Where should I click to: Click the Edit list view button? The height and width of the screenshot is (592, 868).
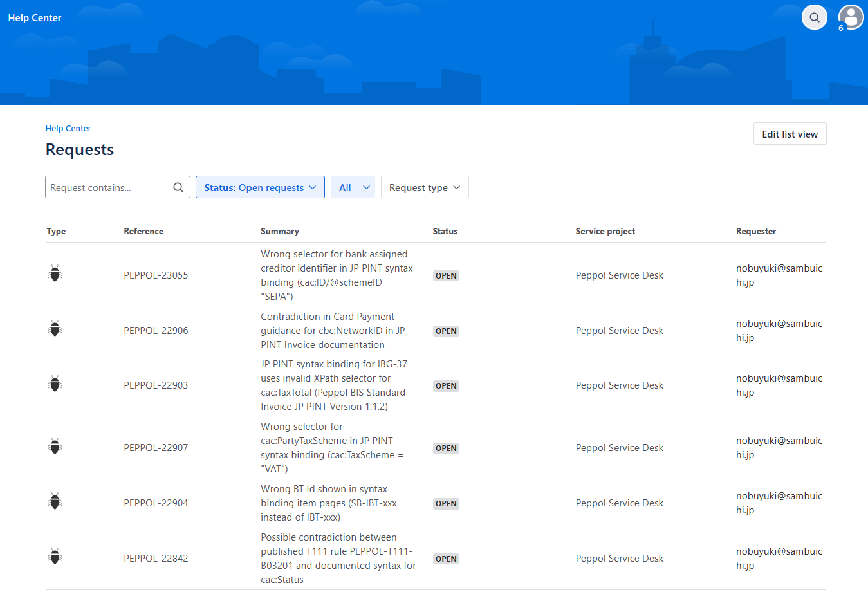click(790, 134)
